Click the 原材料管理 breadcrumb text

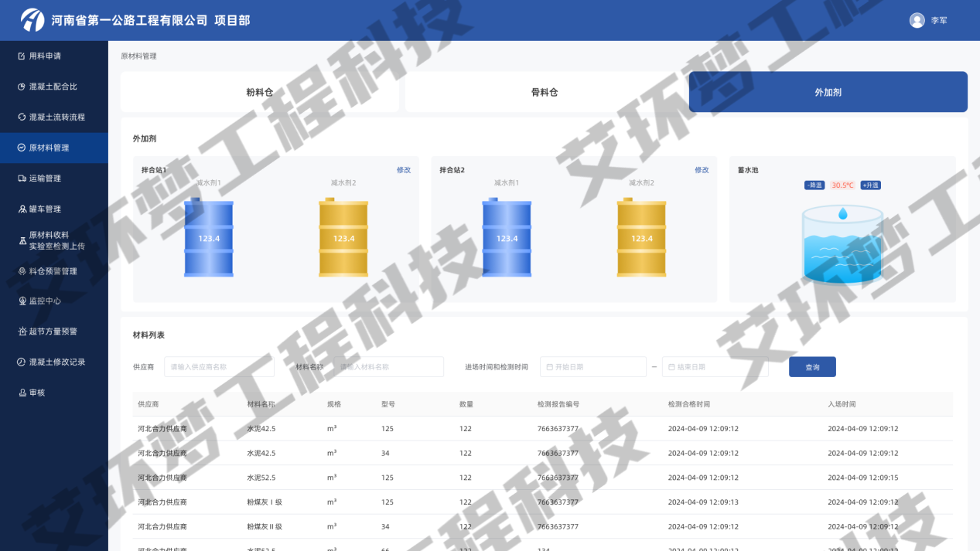point(138,56)
